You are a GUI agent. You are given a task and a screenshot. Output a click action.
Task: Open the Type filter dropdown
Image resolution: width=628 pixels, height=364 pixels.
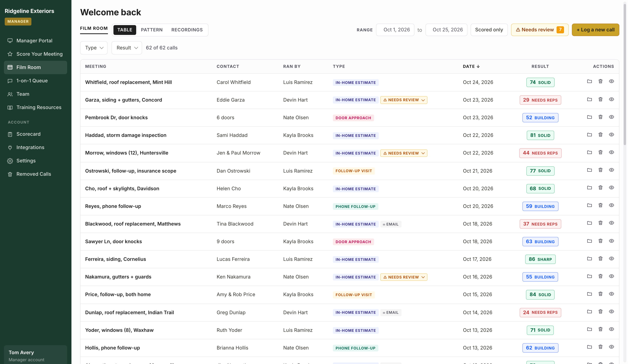click(94, 48)
